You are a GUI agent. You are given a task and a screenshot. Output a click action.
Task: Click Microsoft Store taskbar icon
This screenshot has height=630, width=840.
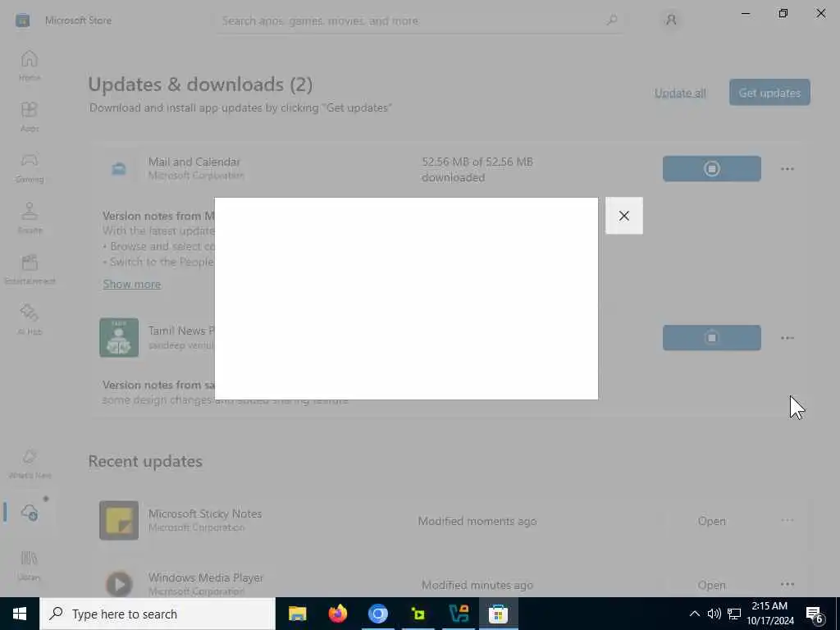[498, 614]
